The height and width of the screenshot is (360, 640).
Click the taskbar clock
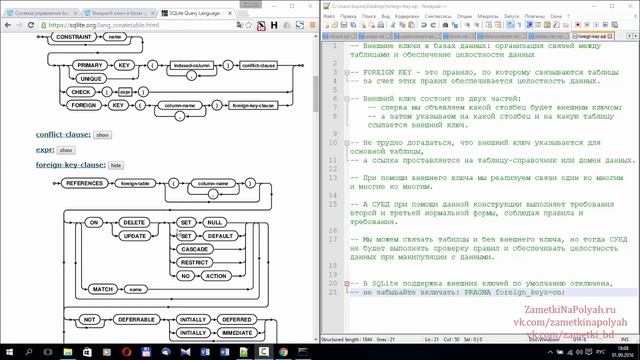pos(623,352)
